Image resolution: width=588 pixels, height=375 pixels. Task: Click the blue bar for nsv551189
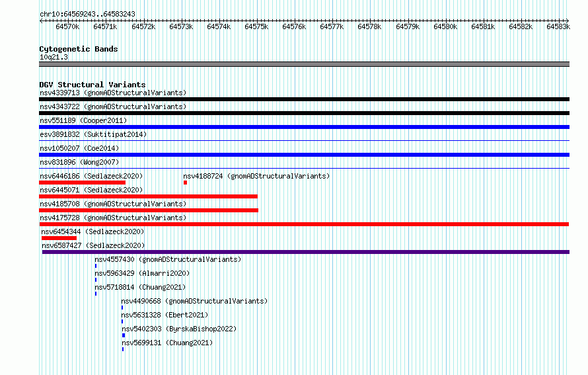click(x=304, y=127)
